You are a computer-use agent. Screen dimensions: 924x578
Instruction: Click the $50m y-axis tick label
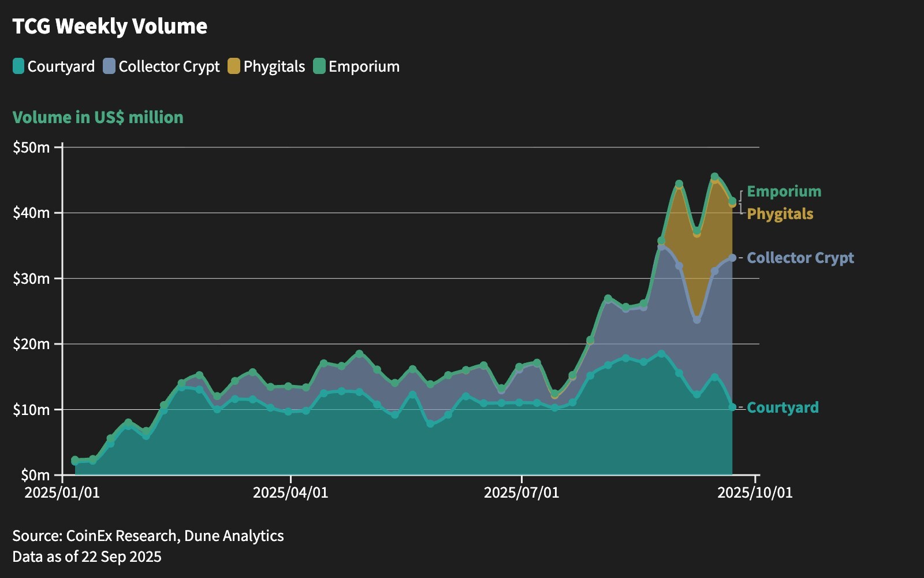click(x=31, y=147)
